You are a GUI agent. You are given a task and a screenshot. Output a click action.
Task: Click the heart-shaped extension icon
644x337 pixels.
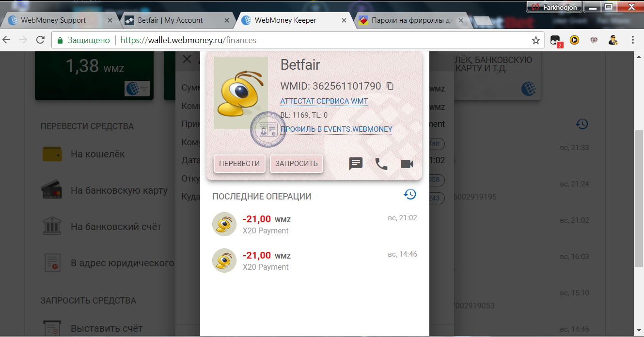point(594,40)
